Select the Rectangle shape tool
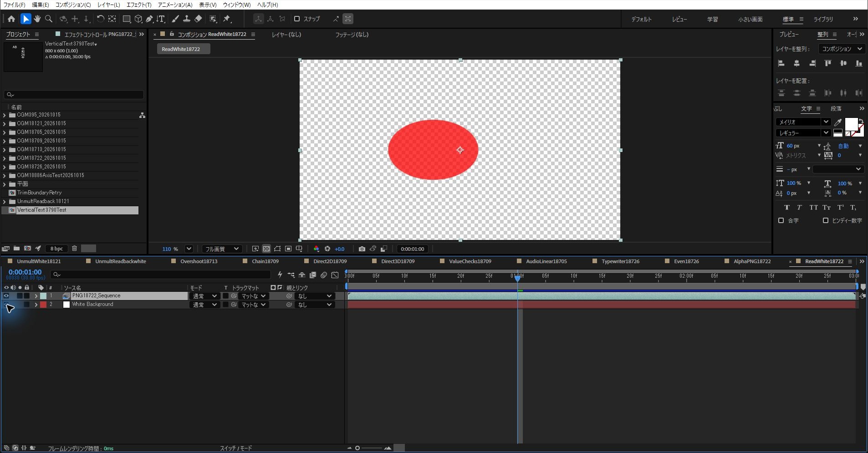 127,19
